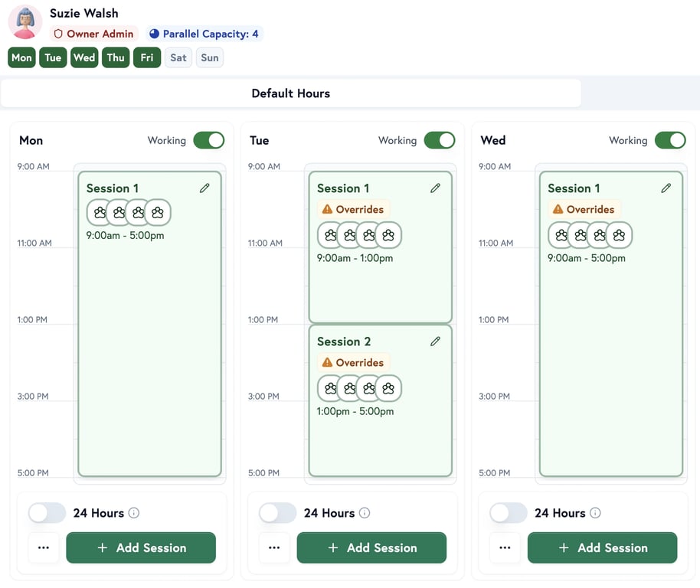700x588 pixels.
Task: Open Tuesday's ellipsis options menu
Action: point(274,548)
